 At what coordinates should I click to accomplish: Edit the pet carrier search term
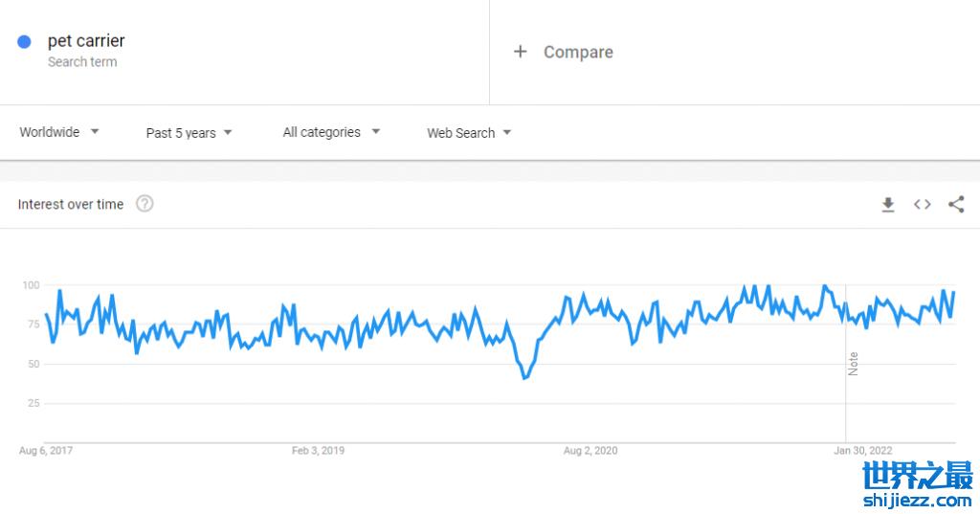pos(86,41)
